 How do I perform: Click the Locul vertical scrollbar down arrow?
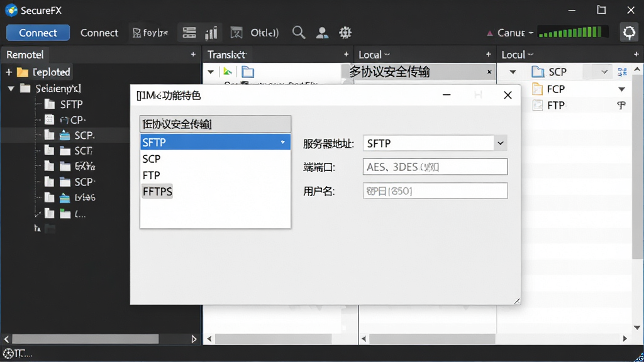pos(637,327)
